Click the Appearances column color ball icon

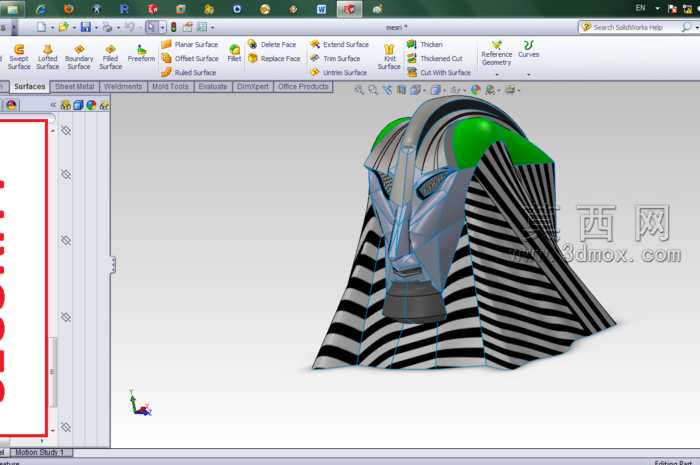coord(92,105)
